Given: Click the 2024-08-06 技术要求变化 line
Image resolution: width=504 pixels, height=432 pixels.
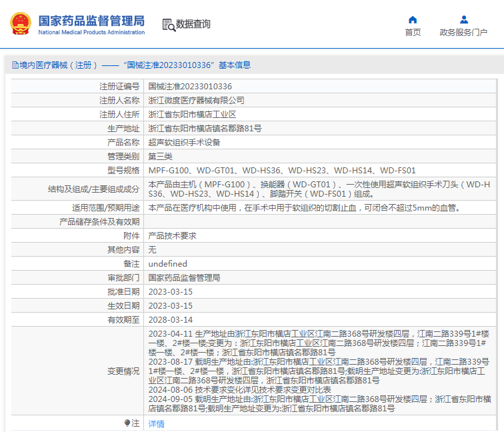Looking at the screenshot, I should tap(239, 390).
